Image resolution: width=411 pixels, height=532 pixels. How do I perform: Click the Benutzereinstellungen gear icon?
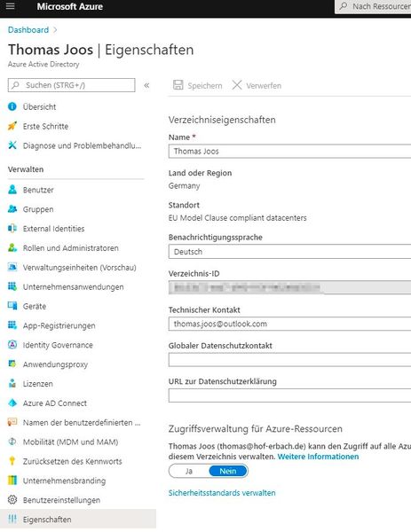[12, 500]
